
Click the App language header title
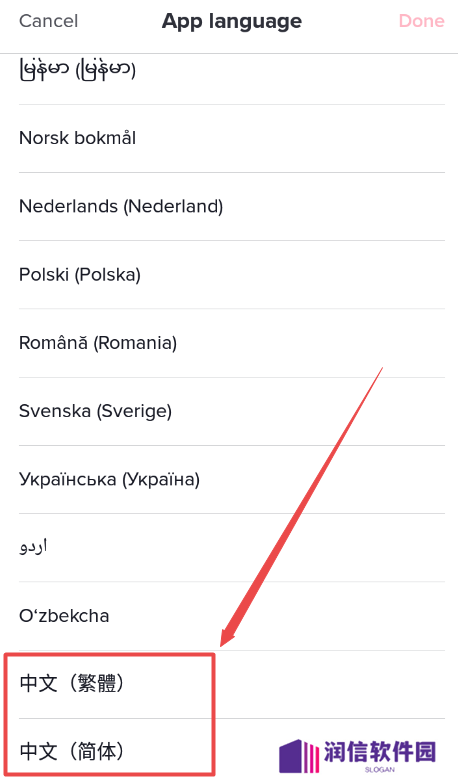click(x=232, y=21)
